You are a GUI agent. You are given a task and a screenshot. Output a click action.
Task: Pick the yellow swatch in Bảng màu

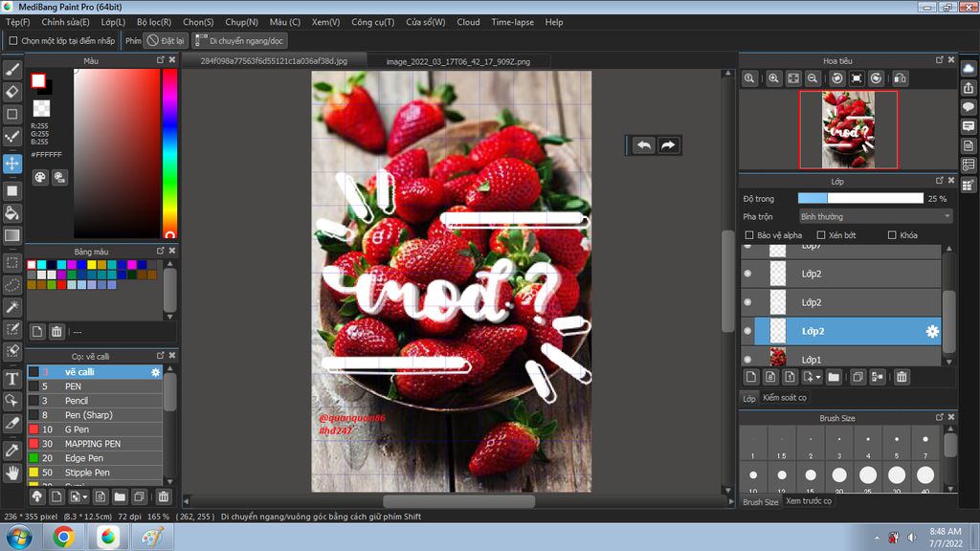click(92, 265)
